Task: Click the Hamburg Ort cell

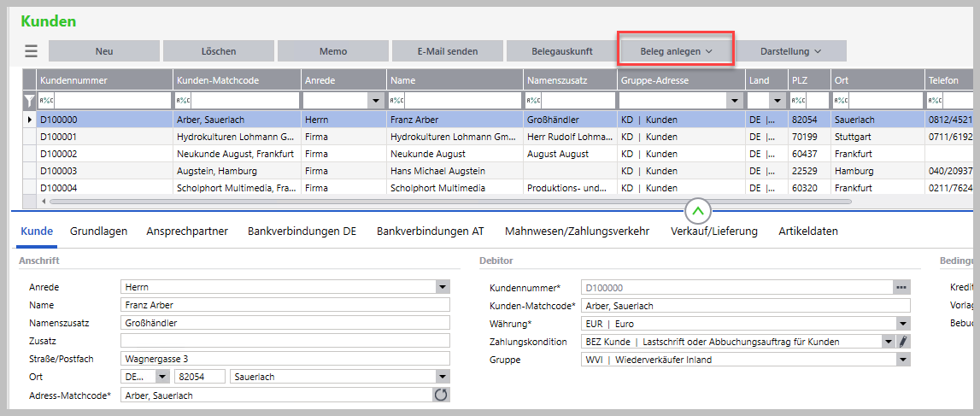Action: pos(877,171)
